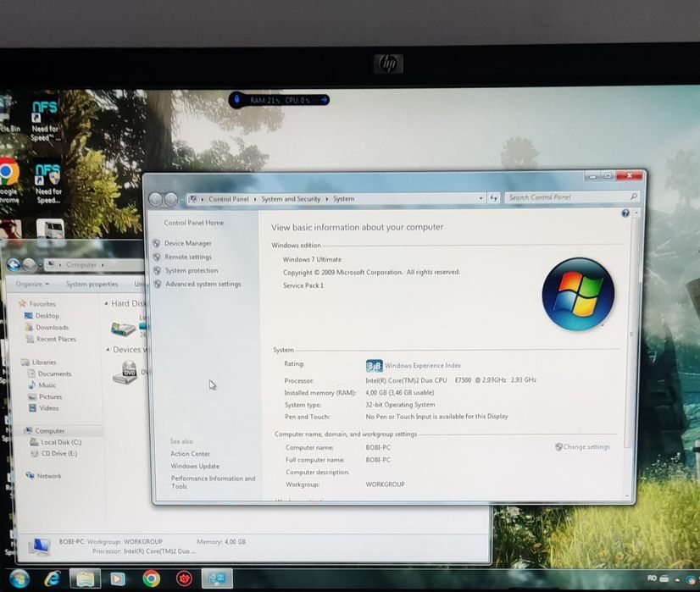Image resolution: width=700 pixels, height=592 pixels.
Task: Click upper Need for Speed desktop shortcut
Action: click(x=45, y=121)
